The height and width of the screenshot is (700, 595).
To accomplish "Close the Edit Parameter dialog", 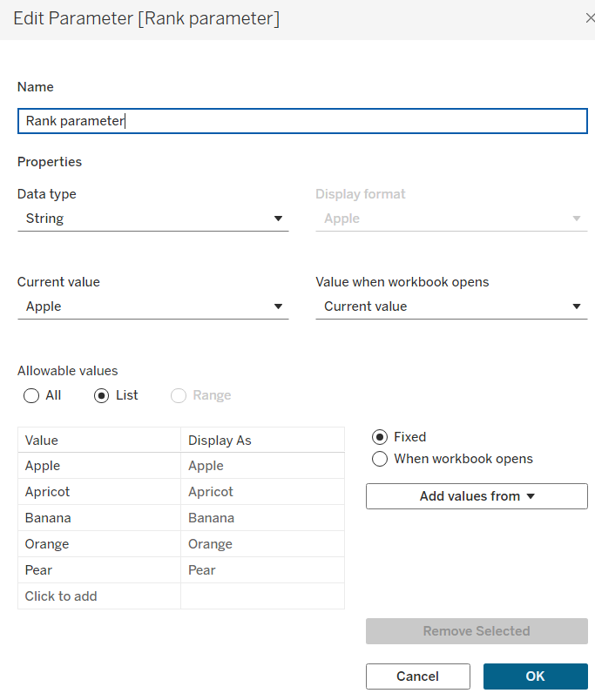I will coord(590,18).
